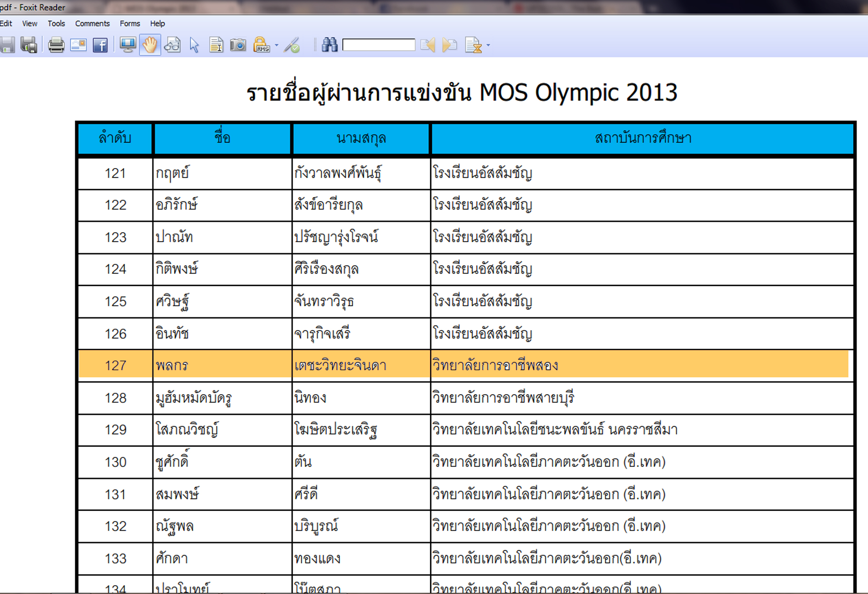Open the View menu
The image size is (868, 594).
(x=29, y=23)
